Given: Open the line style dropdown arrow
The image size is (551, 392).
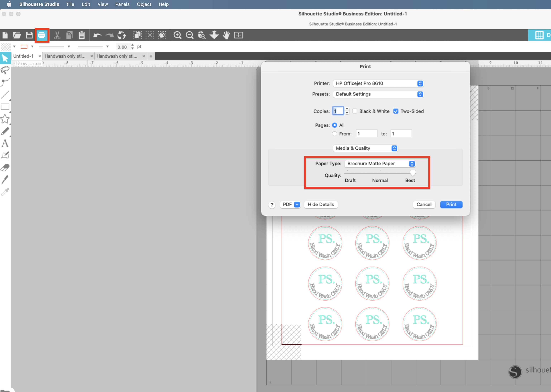Looking at the screenshot, I should [x=69, y=46].
